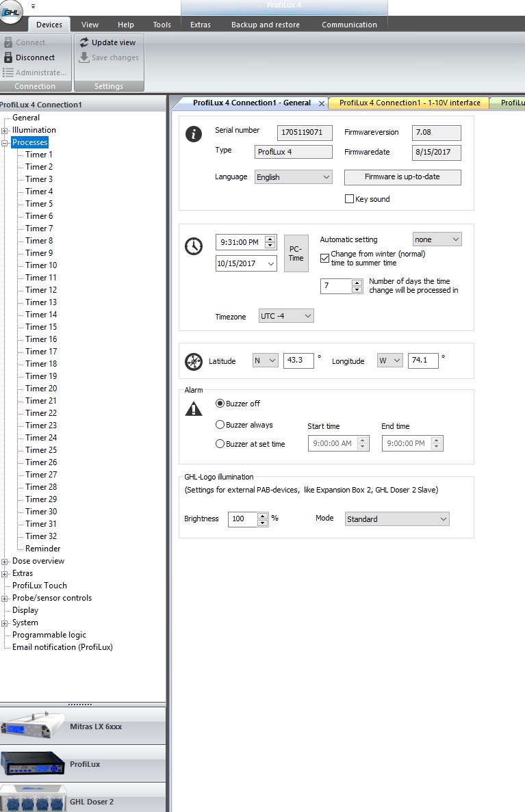525x812 pixels.
Task: Click the Disconnect device icon
Action: (8, 57)
